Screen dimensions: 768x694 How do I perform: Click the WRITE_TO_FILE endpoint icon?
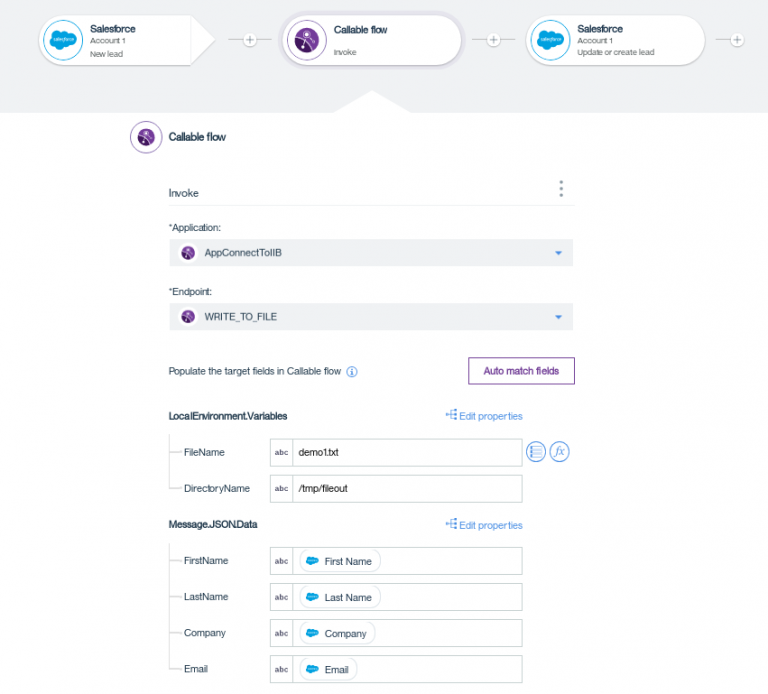(188, 317)
